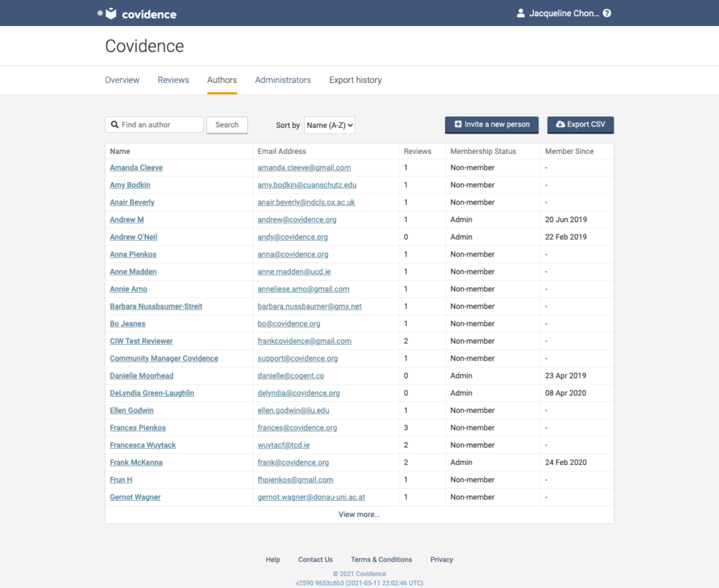The height and width of the screenshot is (588, 719).
Task: Click the user profile icon
Action: (520, 13)
